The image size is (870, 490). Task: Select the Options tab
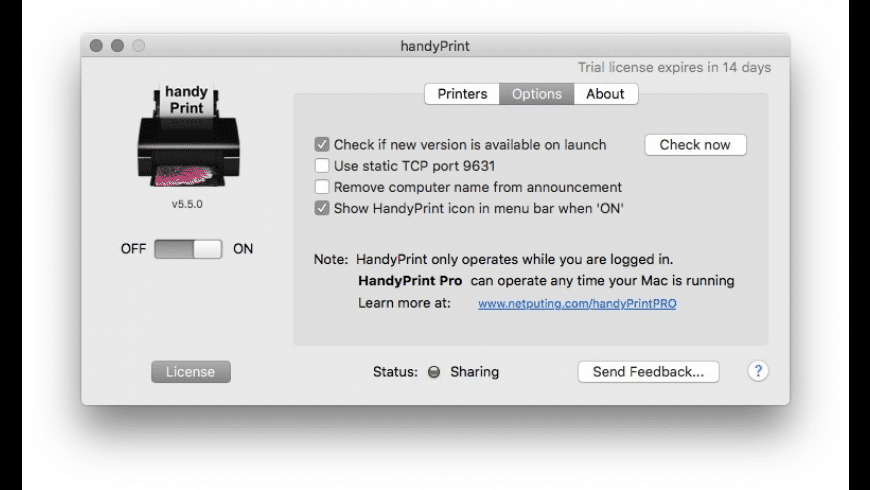tap(537, 94)
